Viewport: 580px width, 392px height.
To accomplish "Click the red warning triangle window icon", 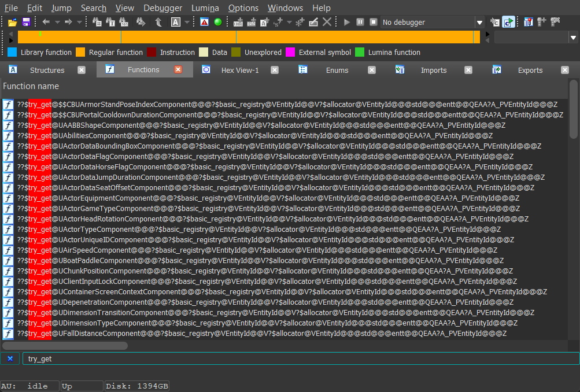I will click(x=204, y=22).
